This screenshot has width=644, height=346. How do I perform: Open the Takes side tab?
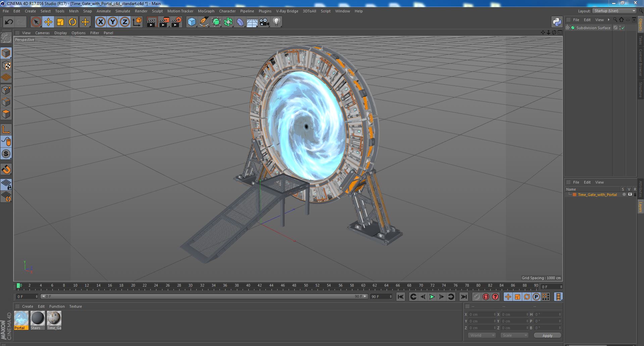pyautogui.click(x=640, y=40)
